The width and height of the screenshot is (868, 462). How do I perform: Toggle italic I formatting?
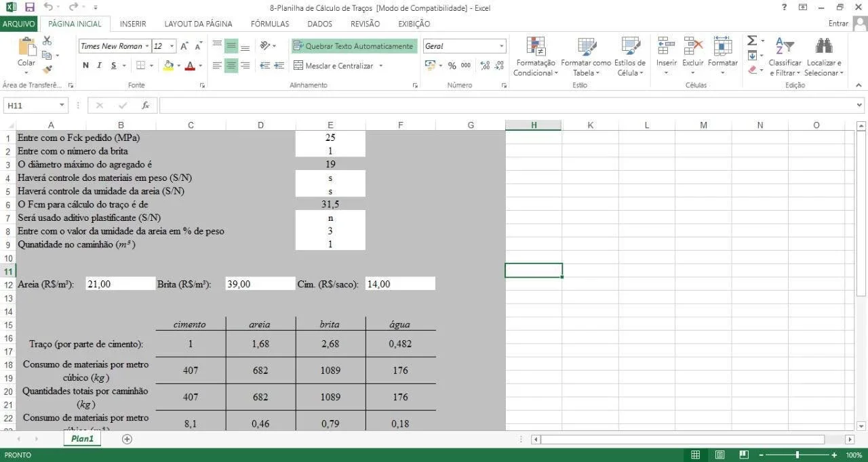click(99, 66)
